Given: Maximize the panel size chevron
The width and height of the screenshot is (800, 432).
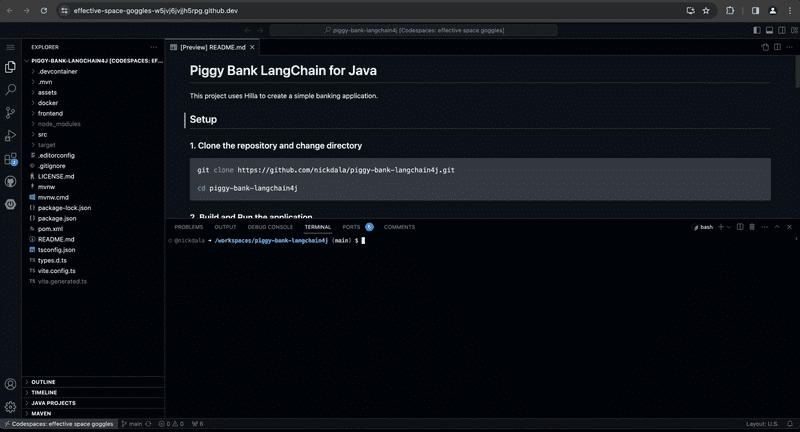Looking at the screenshot, I should 777,227.
